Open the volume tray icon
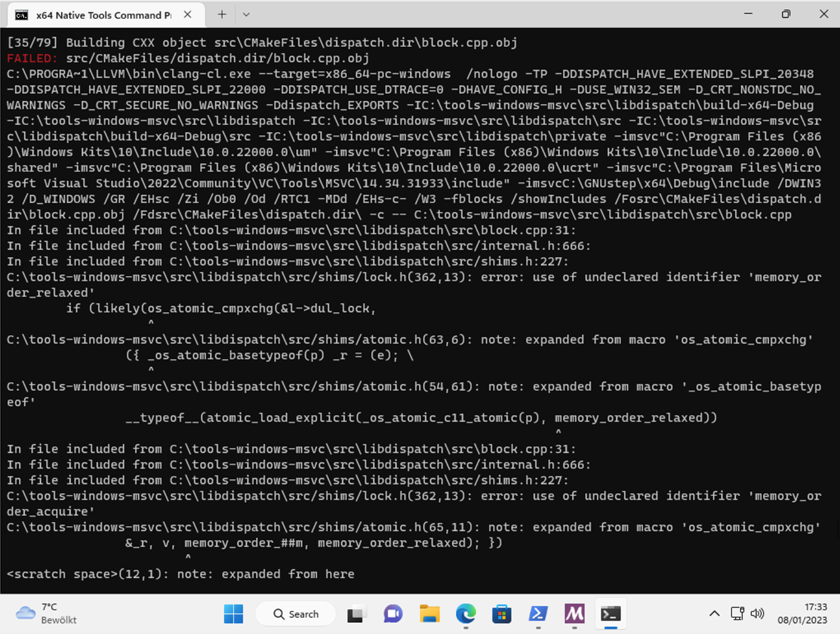840x634 pixels. click(757, 613)
